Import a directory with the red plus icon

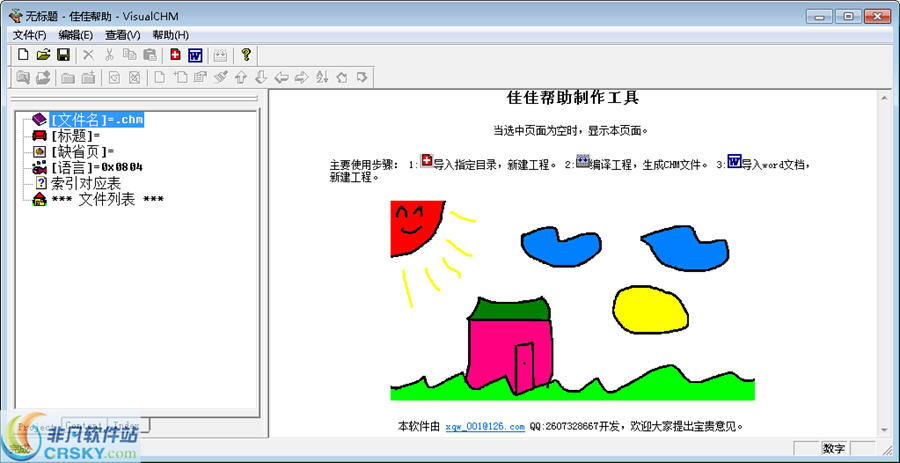pos(175,55)
